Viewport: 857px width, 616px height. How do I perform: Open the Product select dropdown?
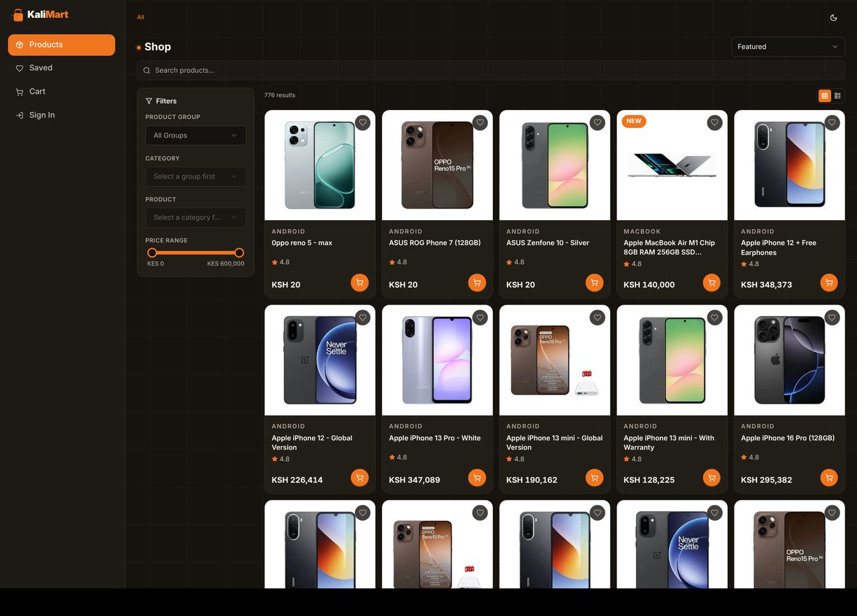pos(195,217)
